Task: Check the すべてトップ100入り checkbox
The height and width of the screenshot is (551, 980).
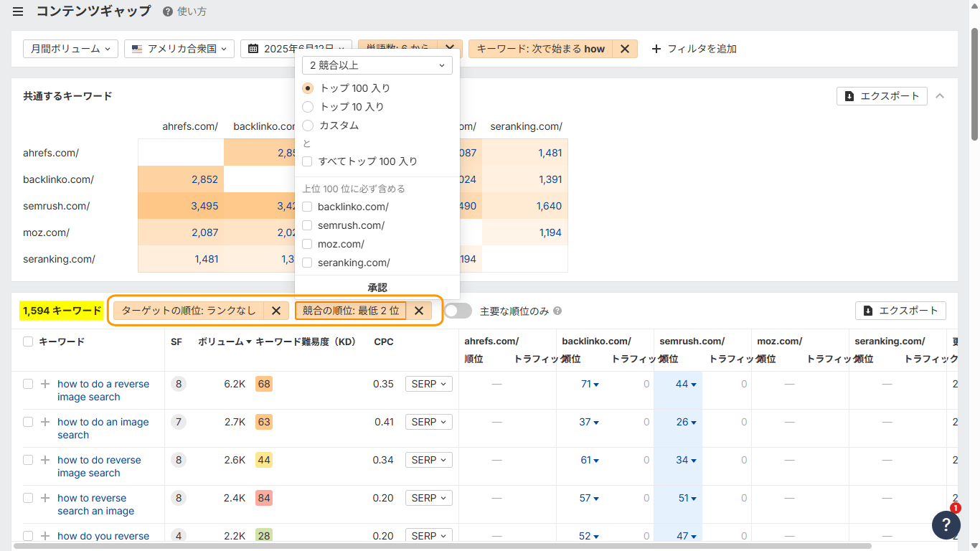Action: [x=308, y=161]
